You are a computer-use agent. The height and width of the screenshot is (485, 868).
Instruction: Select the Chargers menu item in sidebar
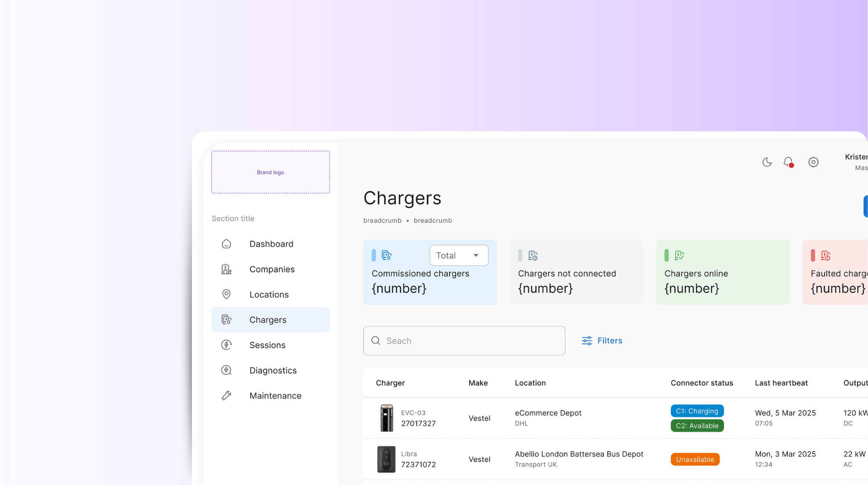(270, 320)
